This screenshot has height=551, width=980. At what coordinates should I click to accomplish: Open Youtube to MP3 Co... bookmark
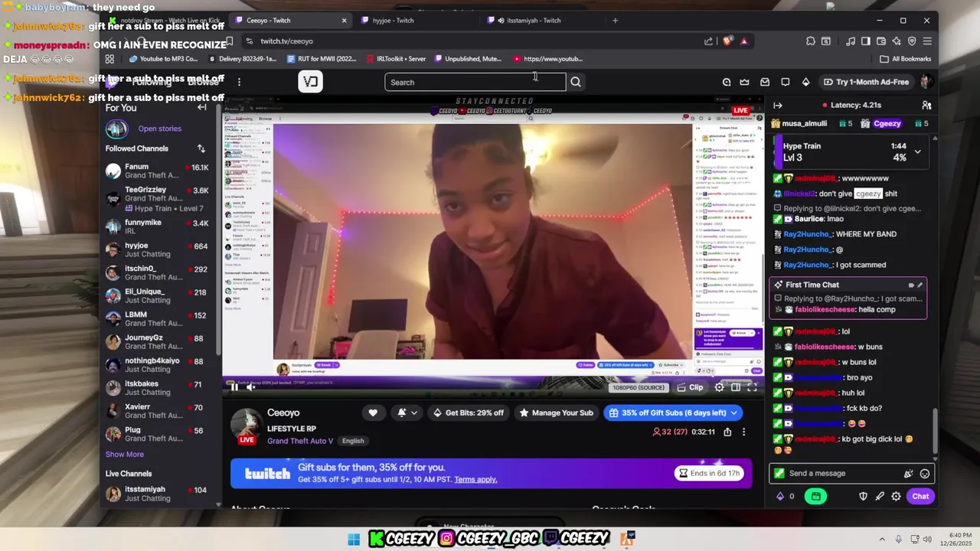(164, 59)
